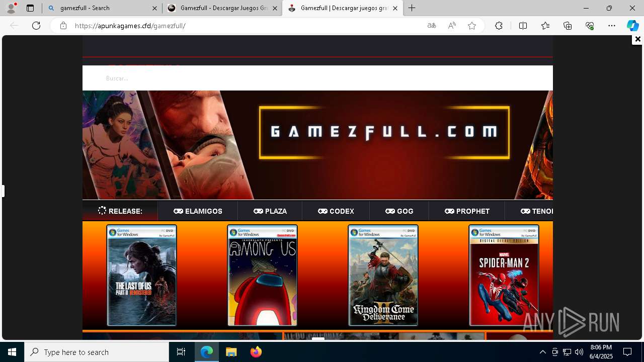The image size is (644, 362).
Task: Select active Gamezfull | Descargar juegos tab
Action: 343,8
